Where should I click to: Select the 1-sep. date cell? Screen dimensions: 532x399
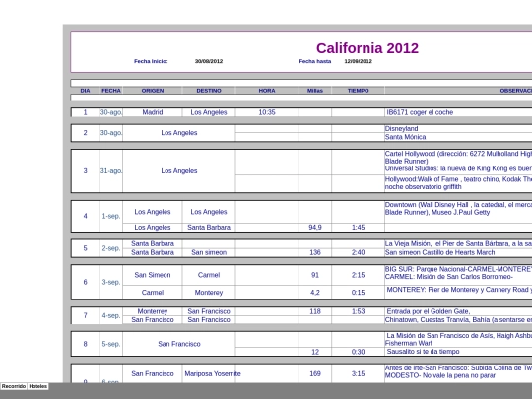coord(111,216)
